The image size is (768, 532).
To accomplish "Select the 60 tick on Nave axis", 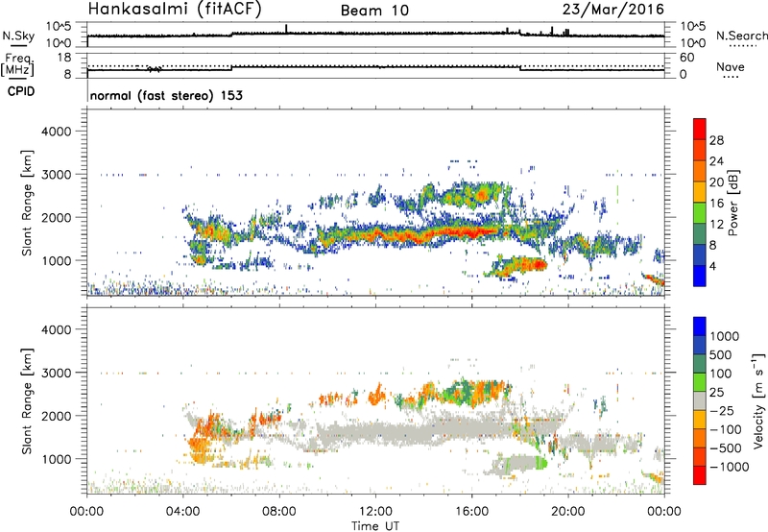I will (x=686, y=58).
